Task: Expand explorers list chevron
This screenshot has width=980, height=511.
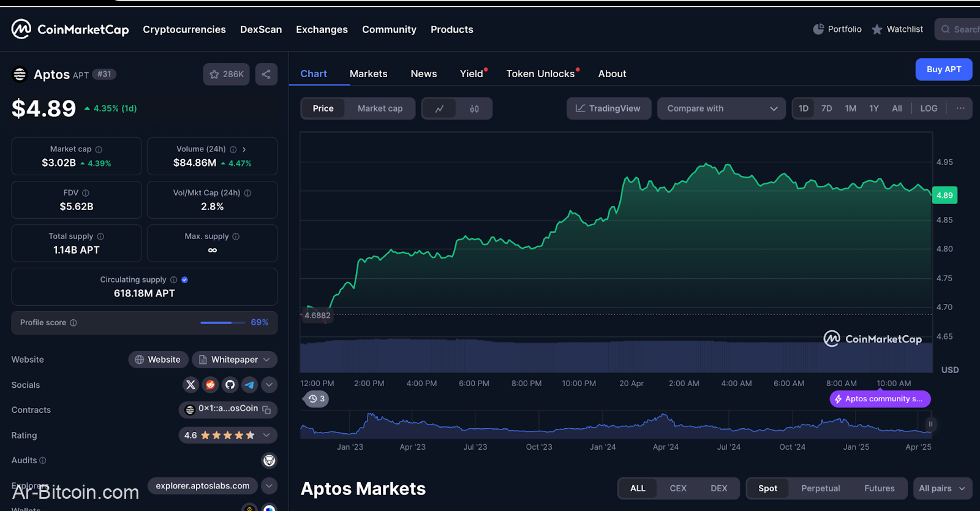Action: (269, 486)
